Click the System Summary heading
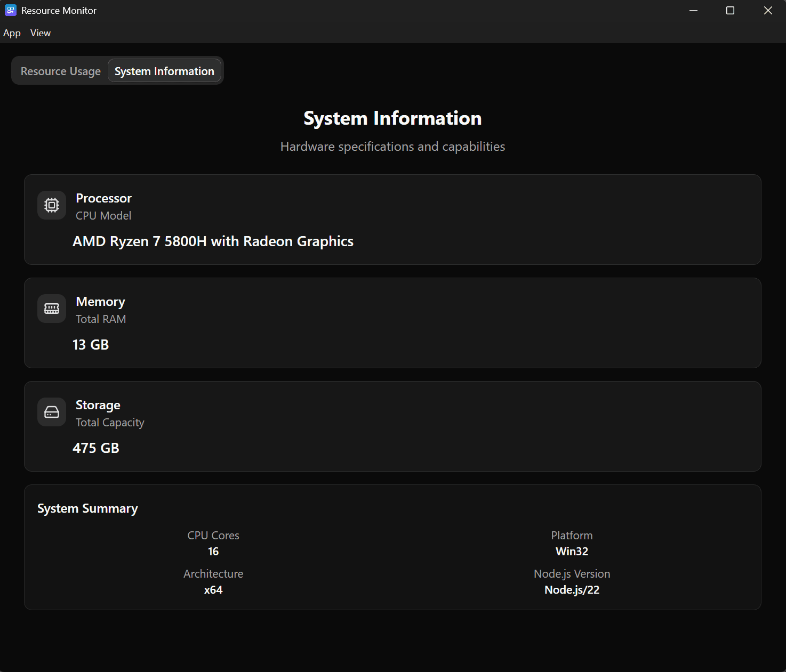Screen dimensions: 786x672 click(87, 508)
